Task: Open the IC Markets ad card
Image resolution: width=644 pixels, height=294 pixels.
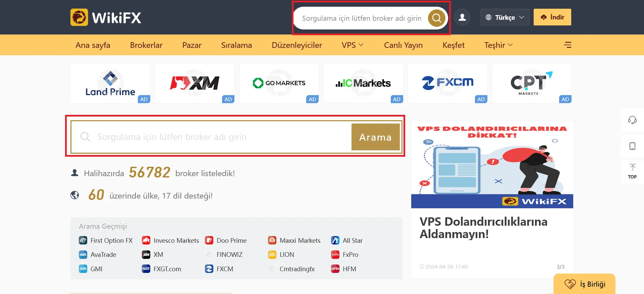Action: 363,83
